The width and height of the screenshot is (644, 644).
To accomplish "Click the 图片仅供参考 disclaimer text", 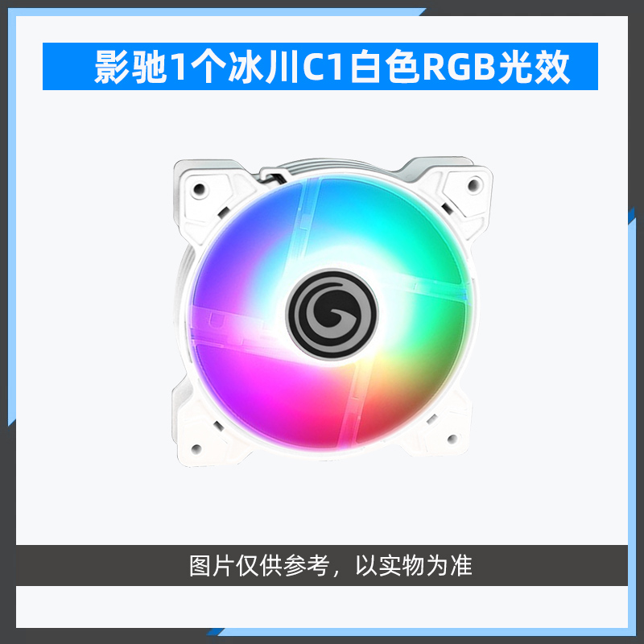I will point(259,566).
